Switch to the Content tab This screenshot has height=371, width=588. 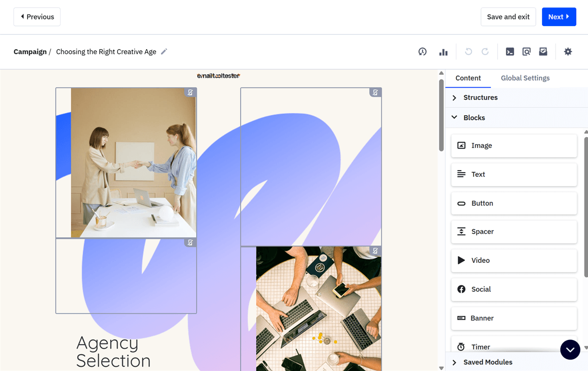(468, 78)
